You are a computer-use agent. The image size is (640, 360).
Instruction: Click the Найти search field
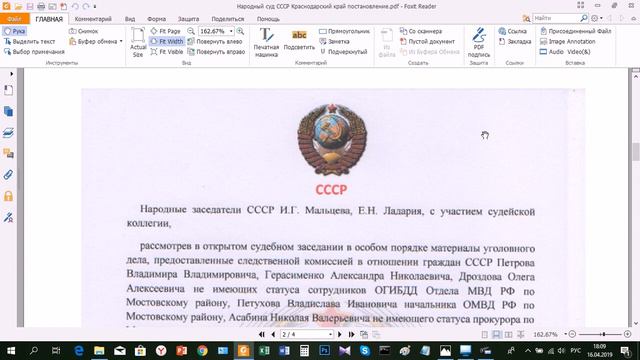[x=556, y=18]
